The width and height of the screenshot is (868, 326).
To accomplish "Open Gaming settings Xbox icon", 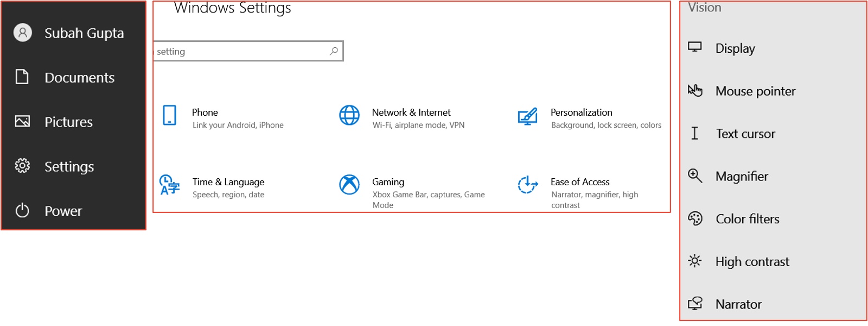I will pos(349,185).
